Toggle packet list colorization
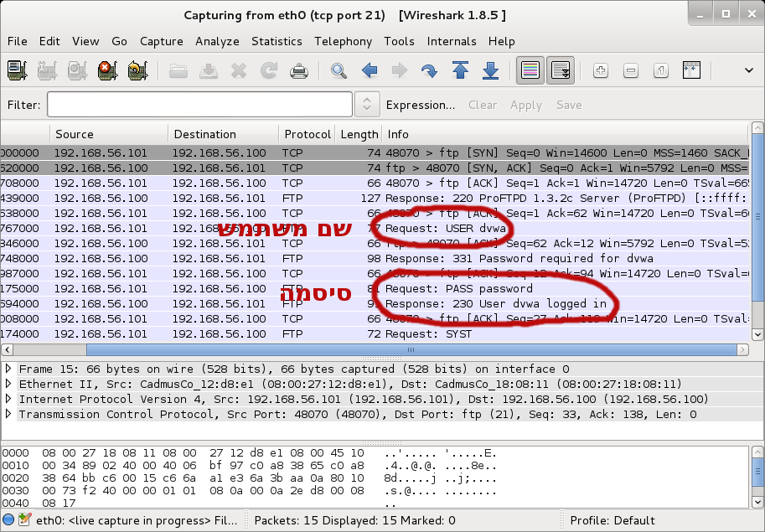 530,70
